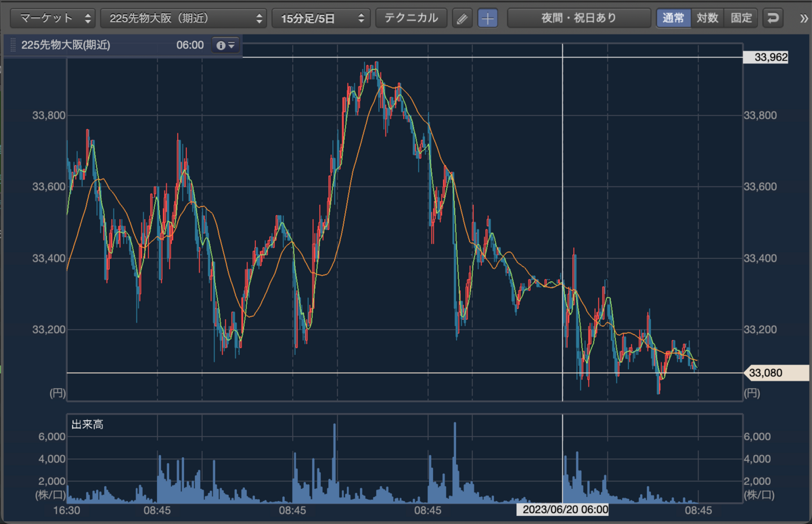Select the 固定 scale mode
This screenshot has width=812, height=524.
click(741, 18)
